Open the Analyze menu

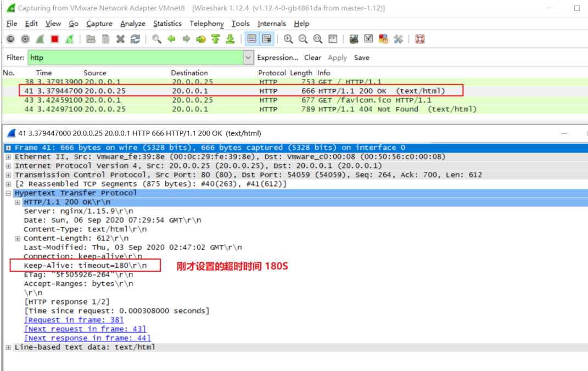coord(133,24)
